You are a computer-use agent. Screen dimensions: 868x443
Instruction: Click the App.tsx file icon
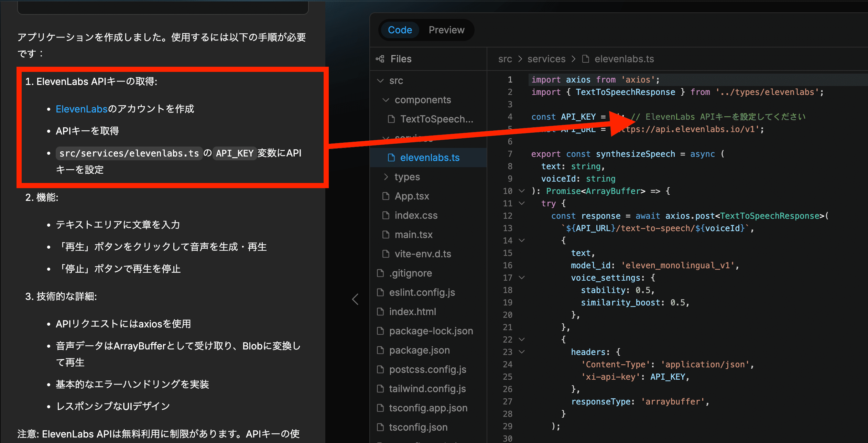coord(386,196)
